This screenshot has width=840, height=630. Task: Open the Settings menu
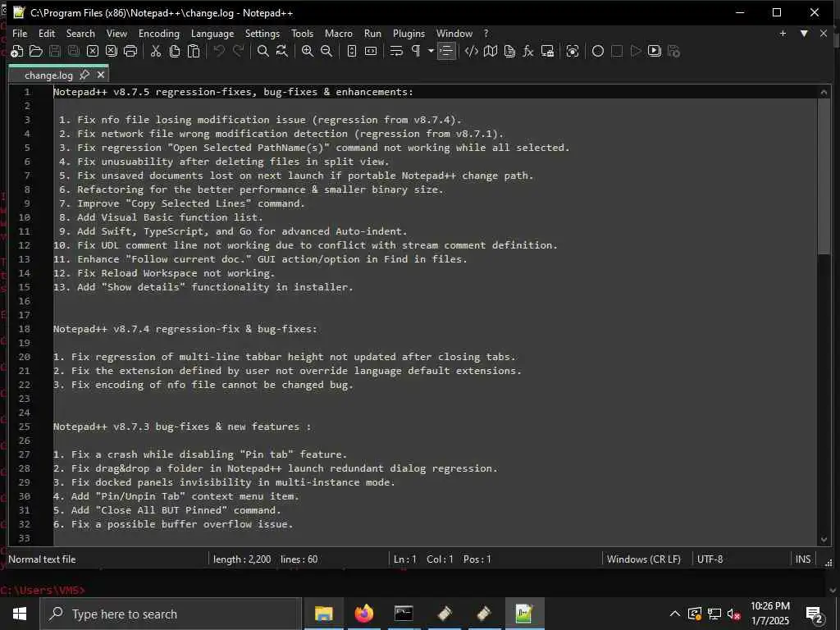(x=262, y=33)
